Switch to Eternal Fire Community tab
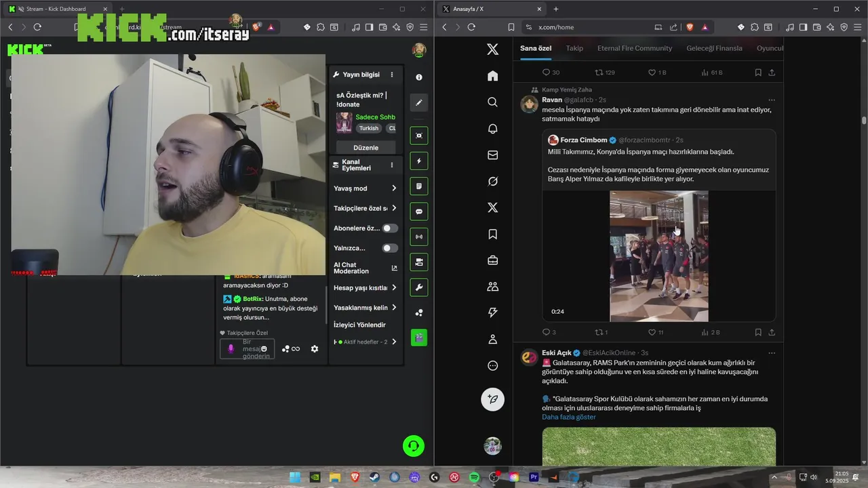This screenshot has height=488, width=868. point(635,48)
